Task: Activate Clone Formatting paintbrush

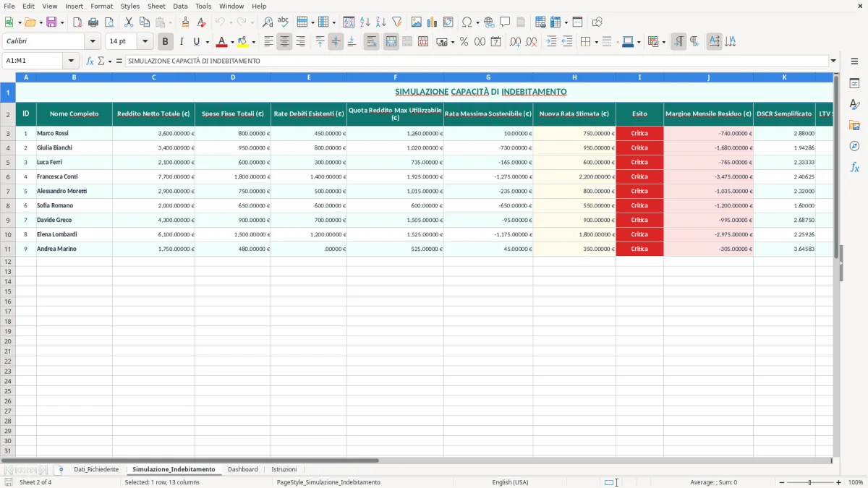Action: (185, 22)
